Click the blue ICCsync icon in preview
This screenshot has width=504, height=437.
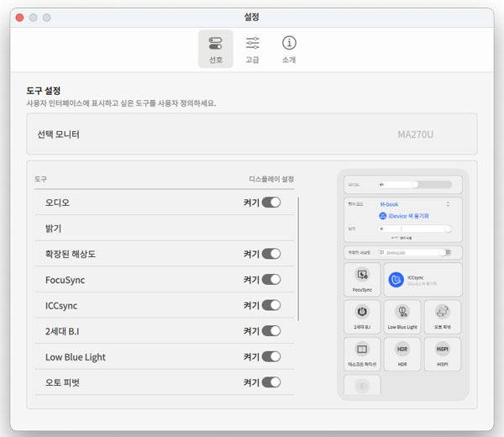point(396,279)
